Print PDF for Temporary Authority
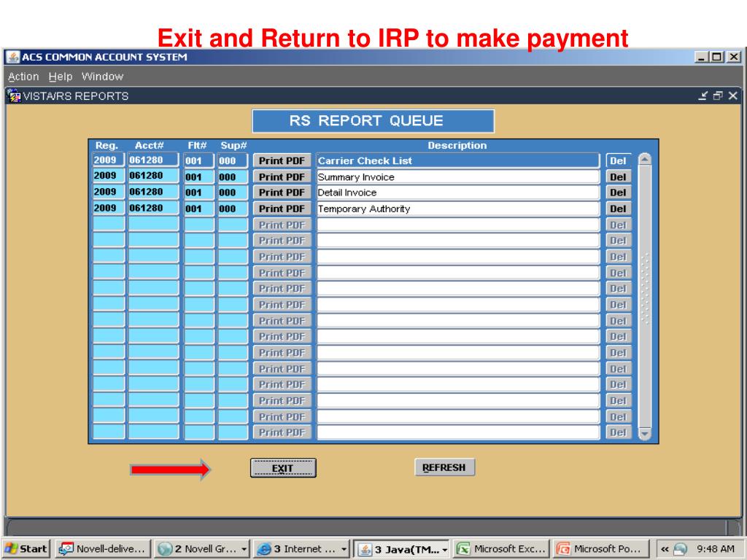 point(282,209)
